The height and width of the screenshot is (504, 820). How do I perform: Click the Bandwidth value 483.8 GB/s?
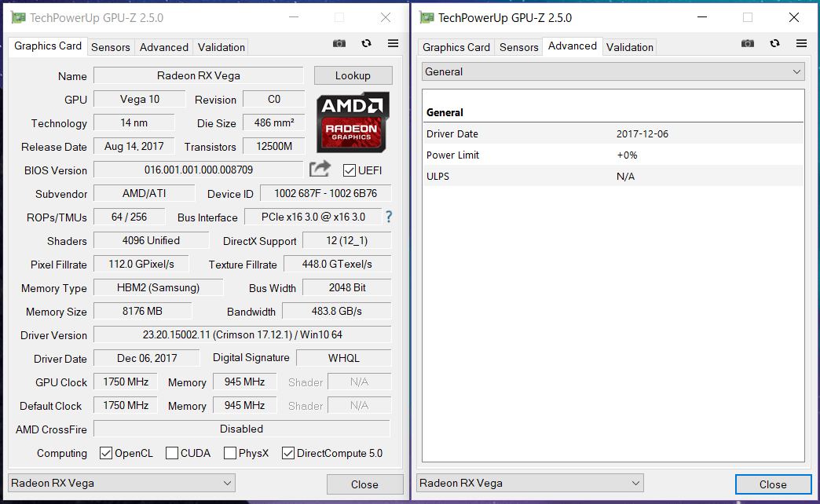click(337, 311)
